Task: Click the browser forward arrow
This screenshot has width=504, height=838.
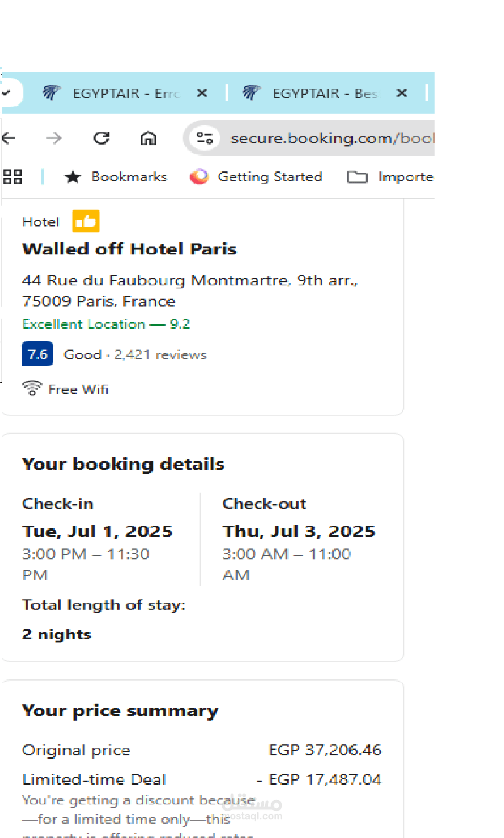Action: tap(54, 138)
